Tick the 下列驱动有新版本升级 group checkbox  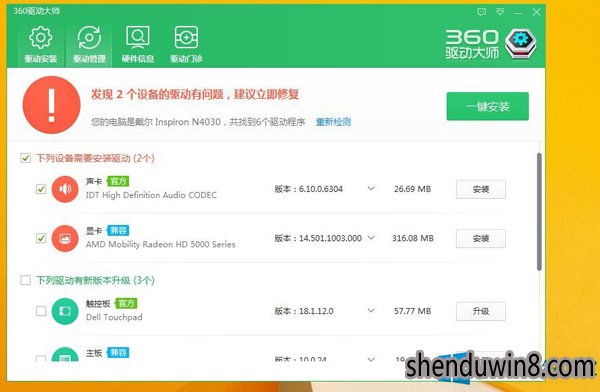(26, 280)
